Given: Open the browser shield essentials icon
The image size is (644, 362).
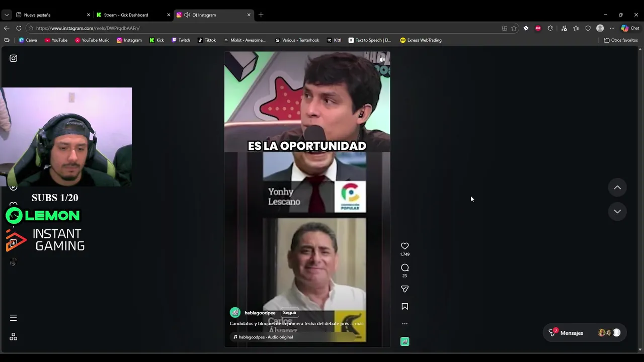Looking at the screenshot, I should (x=588, y=28).
